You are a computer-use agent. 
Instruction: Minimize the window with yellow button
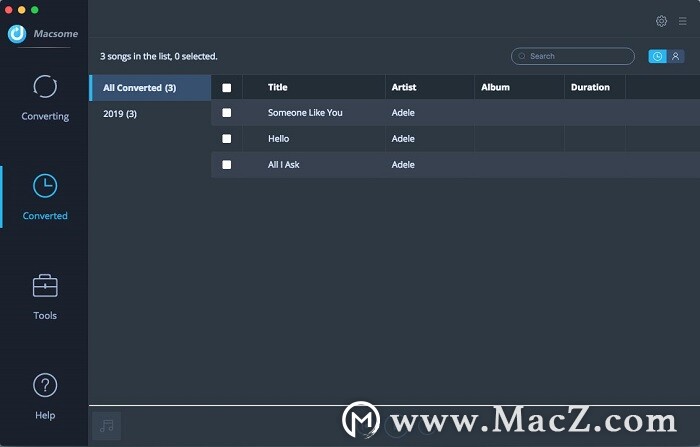[x=21, y=10]
